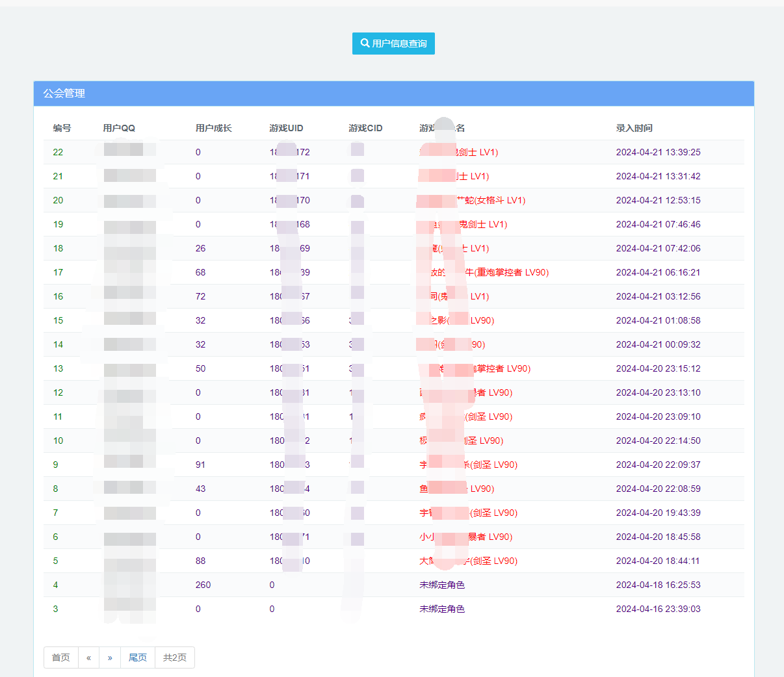784x677 pixels.
Task: Click the 游戏CID column header
Action: [x=365, y=128]
